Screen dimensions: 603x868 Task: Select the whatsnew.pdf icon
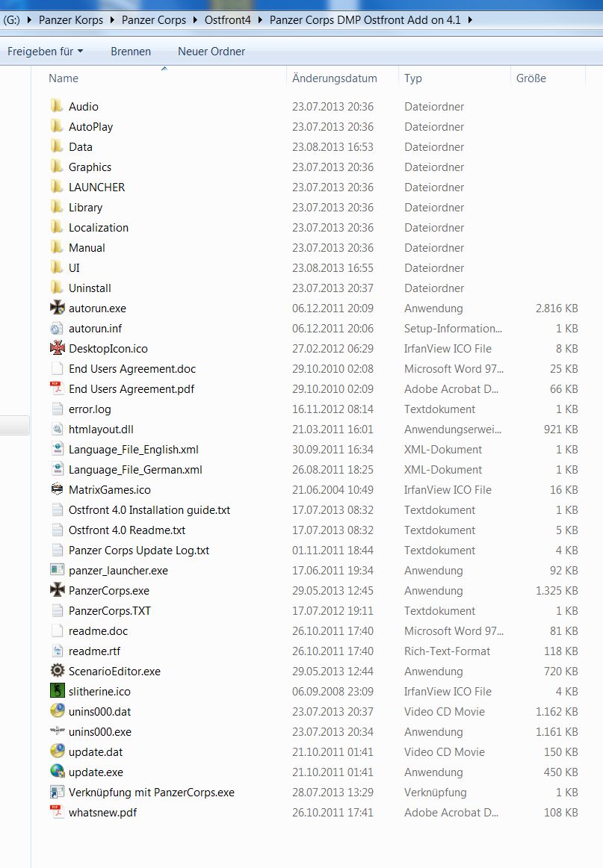57,811
